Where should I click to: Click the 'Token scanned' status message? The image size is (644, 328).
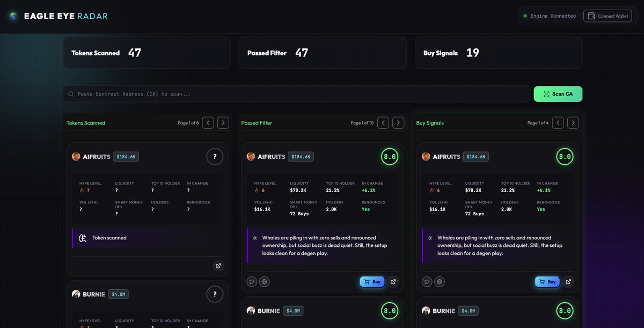(109, 238)
